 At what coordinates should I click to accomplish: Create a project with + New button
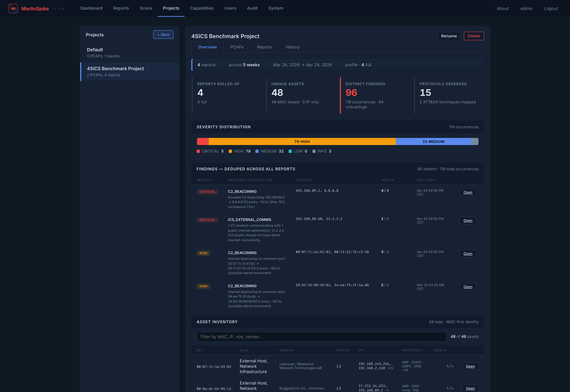coord(163,35)
